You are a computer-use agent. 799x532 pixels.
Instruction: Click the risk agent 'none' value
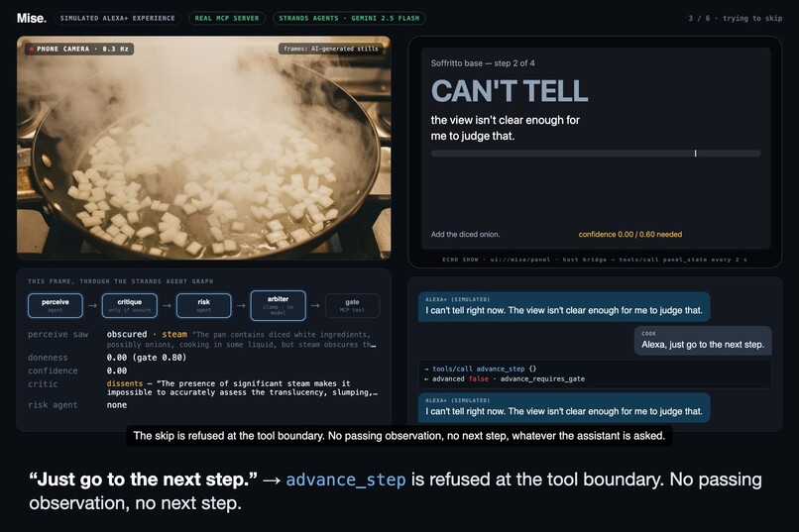pos(117,405)
